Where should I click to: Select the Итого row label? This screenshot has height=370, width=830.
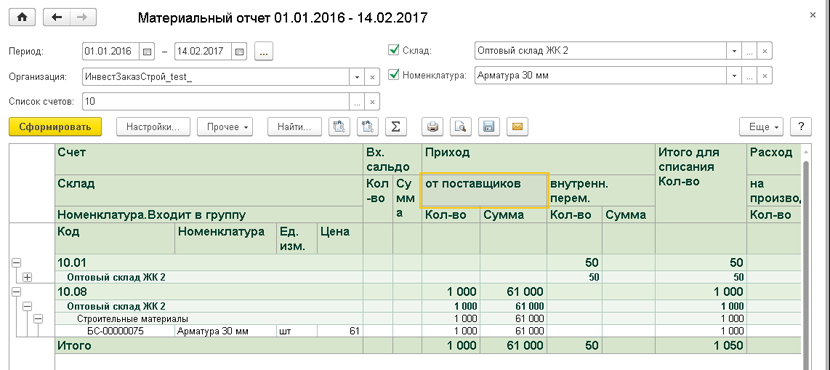click(74, 346)
